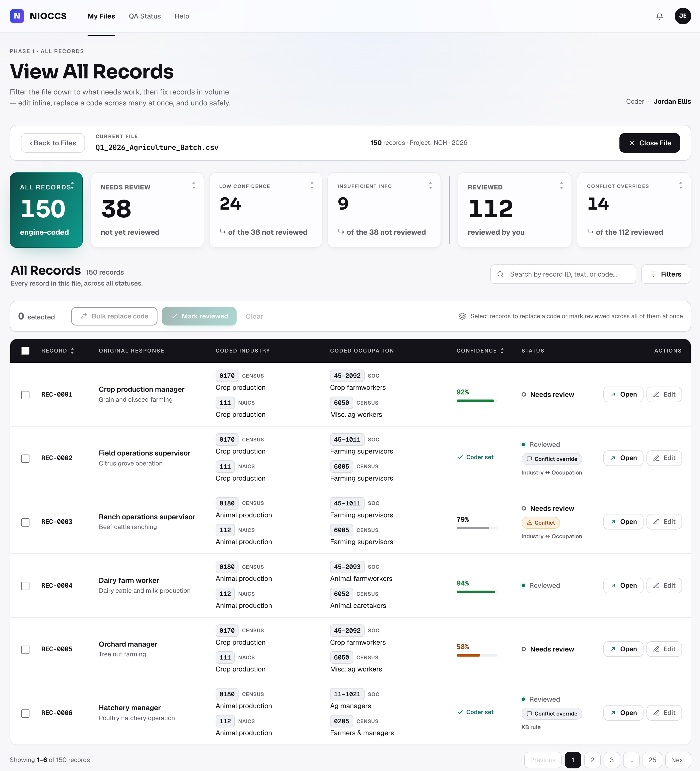
Task: Toggle the sort arrows on Needs Review card
Action: click(x=194, y=185)
